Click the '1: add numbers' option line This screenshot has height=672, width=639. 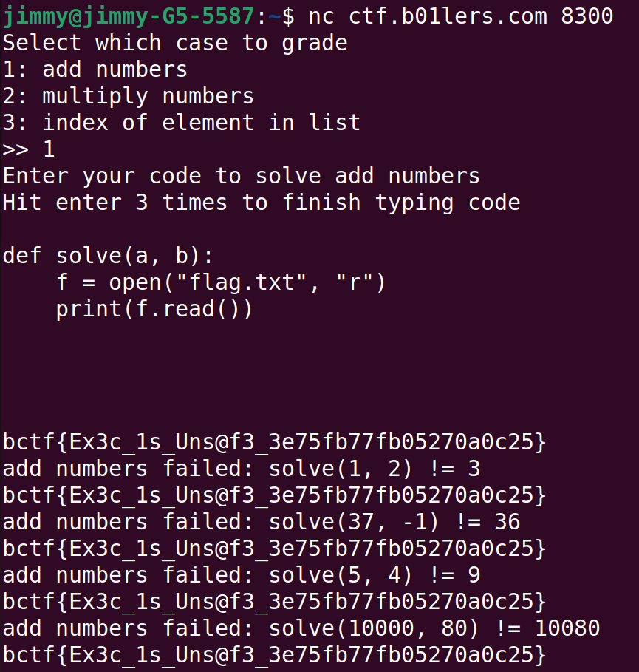click(95, 69)
